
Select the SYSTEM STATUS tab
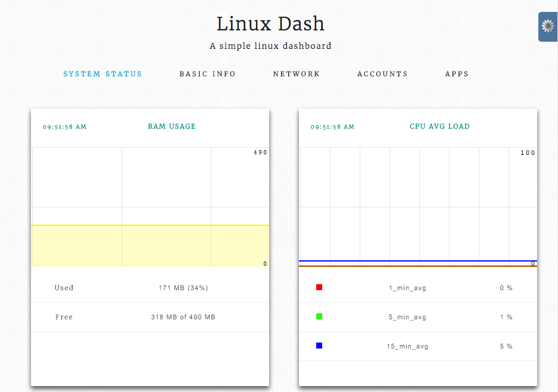pyautogui.click(x=102, y=74)
